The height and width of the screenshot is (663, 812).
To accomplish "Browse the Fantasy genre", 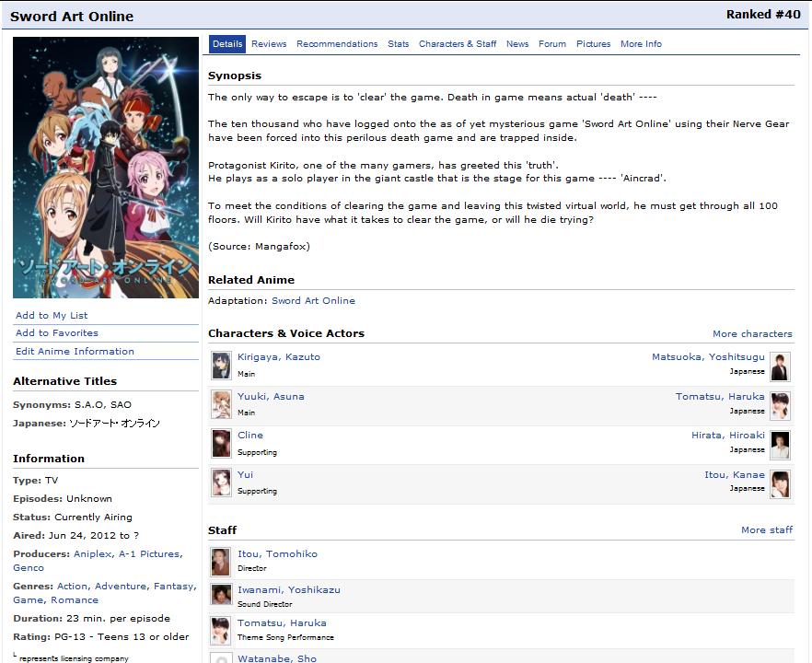I will click(173, 586).
